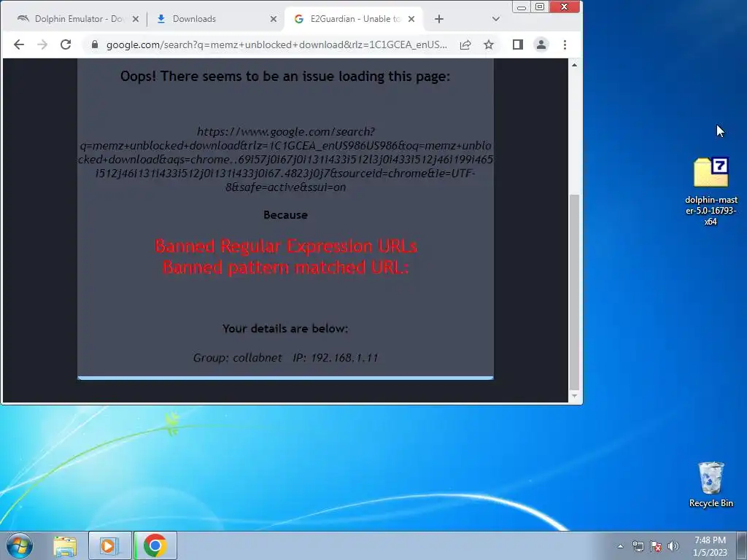The height and width of the screenshot is (560, 747).
Task: Open the Chrome profile avatar menu
Action: click(x=541, y=44)
